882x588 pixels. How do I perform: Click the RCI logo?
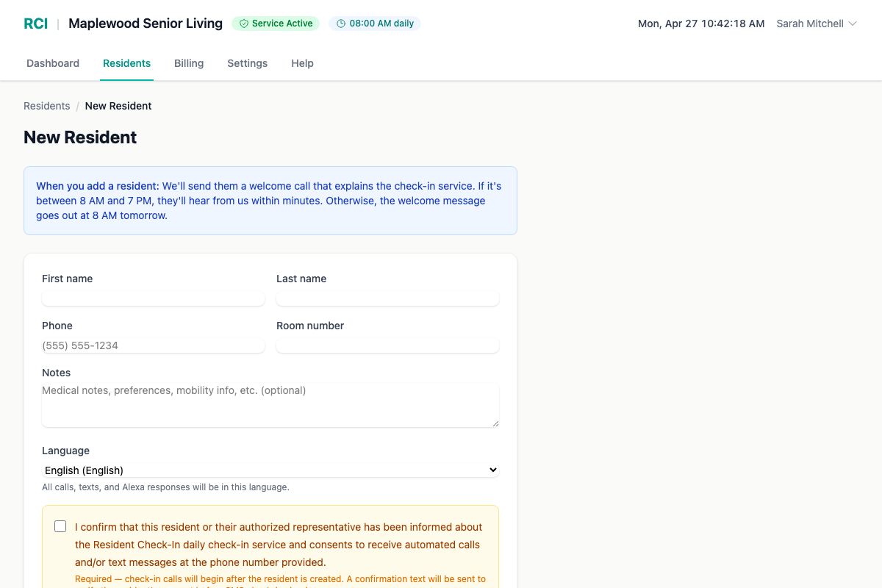(36, 24)
